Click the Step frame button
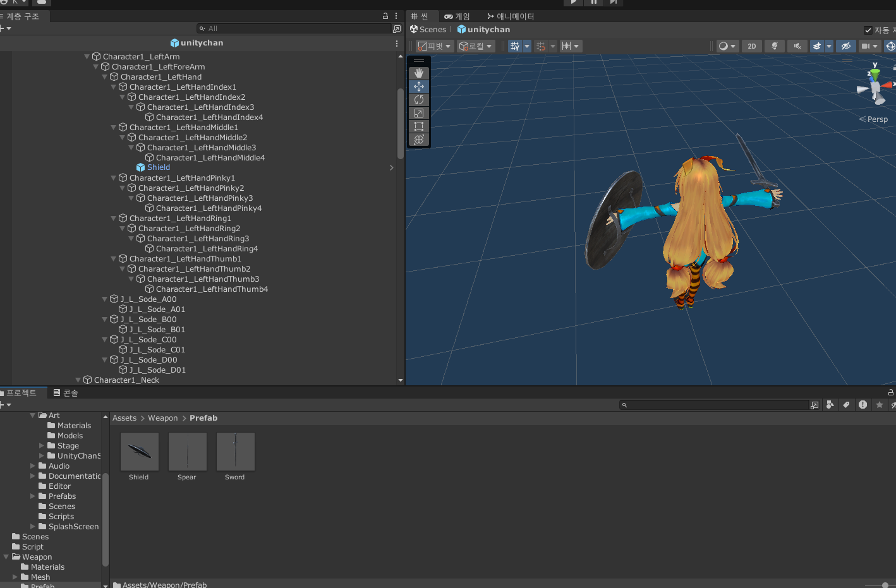 point(614,3)
